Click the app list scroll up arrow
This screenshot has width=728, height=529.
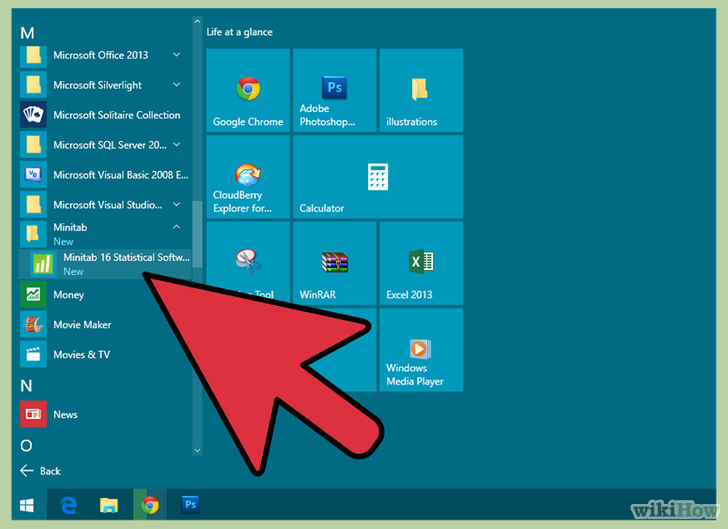[x=197, y=21]
